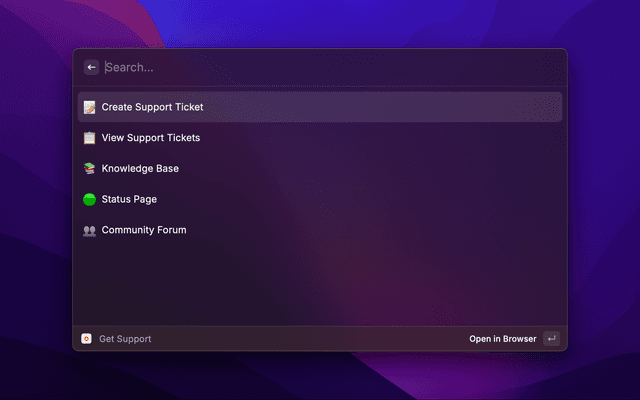Image resolution: width=640 pixels, height=400 pixels.
Task: Open the Knowledge Base entry
Action: 140,169
